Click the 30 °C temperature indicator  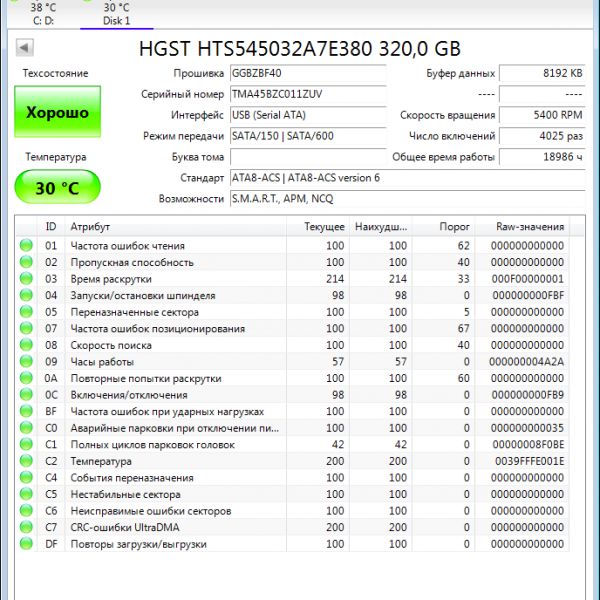pos(57,187)
